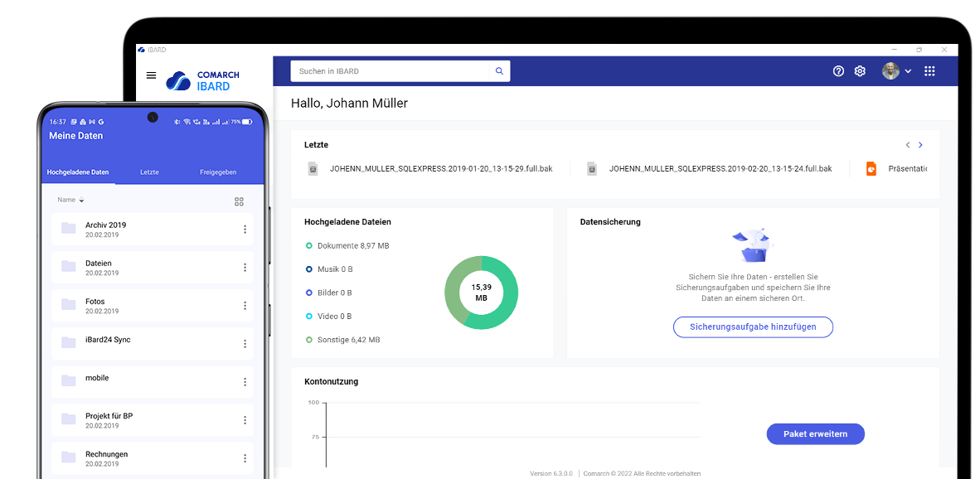Open the Dateien folder icon
The image size is (980, 479).
(x=69, y=266)
